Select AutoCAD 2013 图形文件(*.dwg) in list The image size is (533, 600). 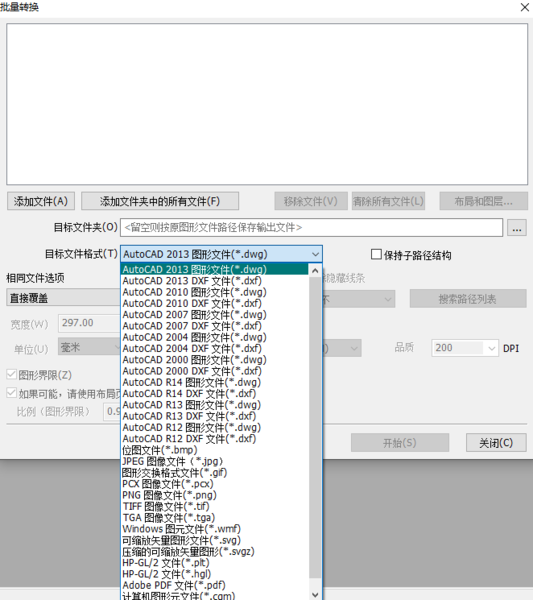(215, 269)
